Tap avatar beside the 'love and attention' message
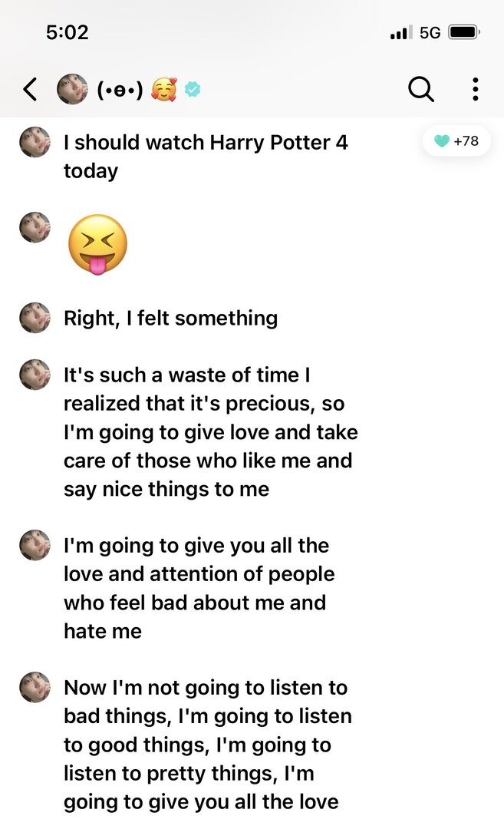 [35, 545]
